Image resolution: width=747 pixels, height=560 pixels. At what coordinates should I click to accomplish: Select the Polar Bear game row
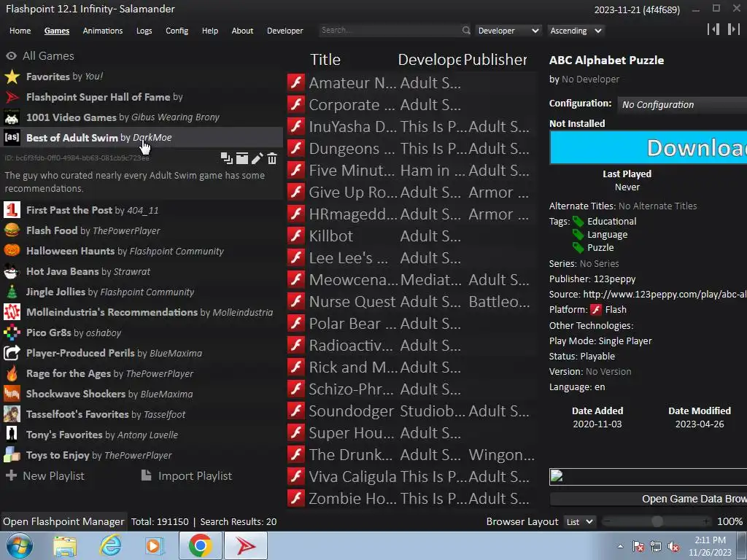[411, 323]
